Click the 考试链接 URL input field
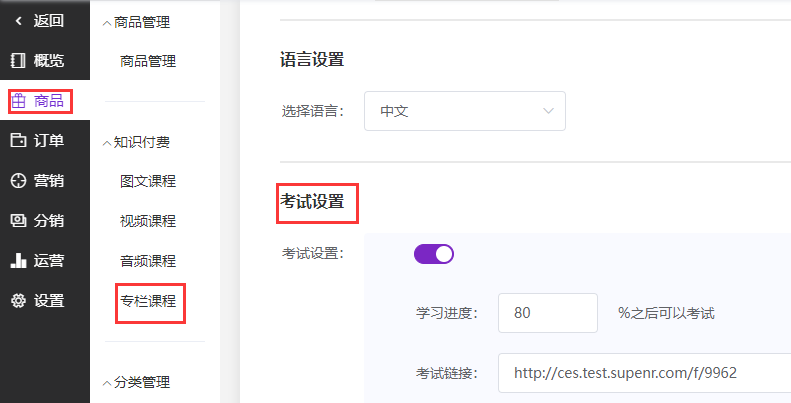791x403 pixels. (x=645, y=373)
